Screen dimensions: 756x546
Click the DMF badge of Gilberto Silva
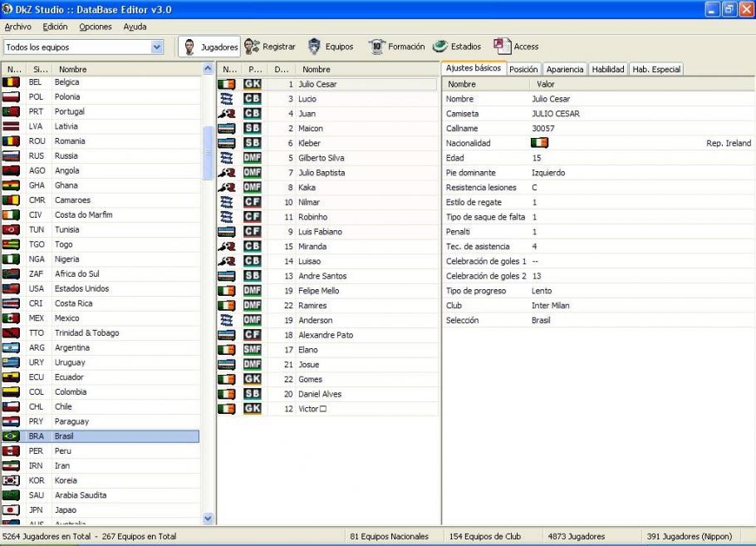253,158
